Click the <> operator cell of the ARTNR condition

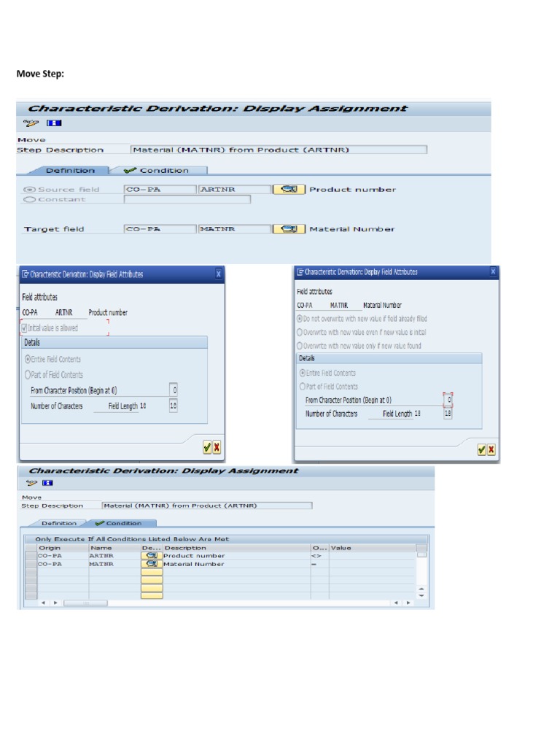point(319,555)
